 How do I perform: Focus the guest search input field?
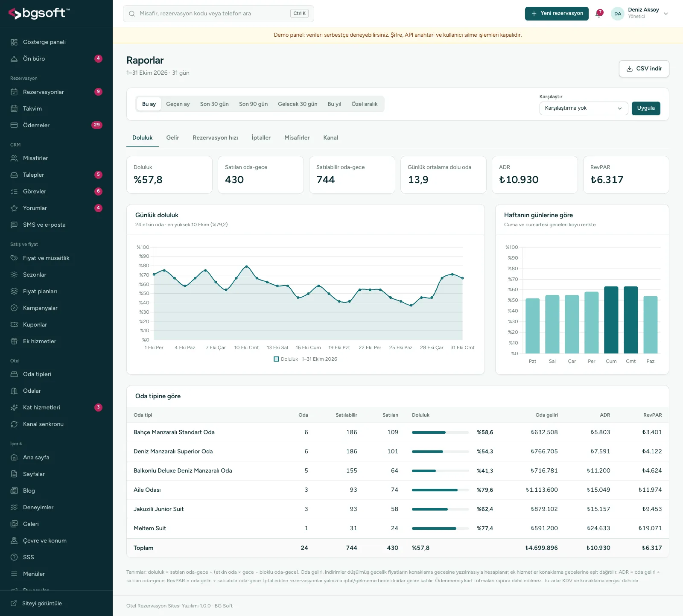pyautogui.click(x=218, y=14)
